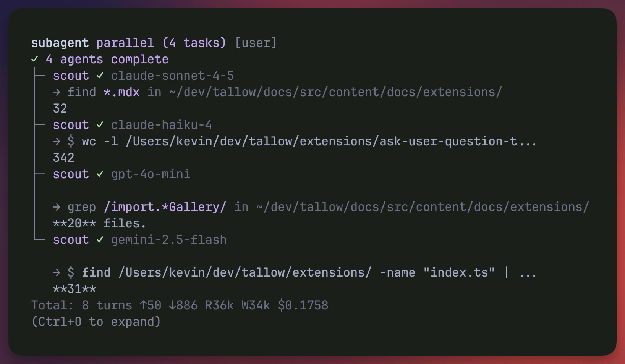Expand the truncated ask-user-question-t... path
This screenshot has height=364, width=625.
coord(527,141)
